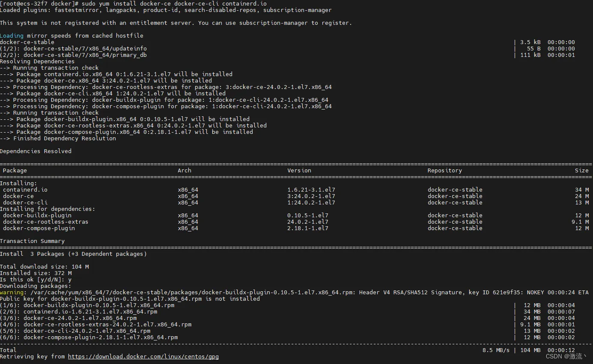Click the Transaction Summary heading
The width and height of the screenshot is (593, 364).
tap(32, 241)
